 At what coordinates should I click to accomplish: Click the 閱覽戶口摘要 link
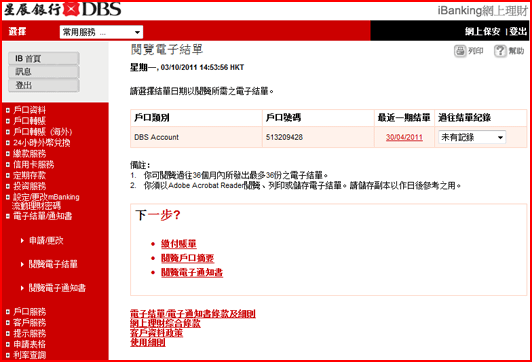(188, 258)
